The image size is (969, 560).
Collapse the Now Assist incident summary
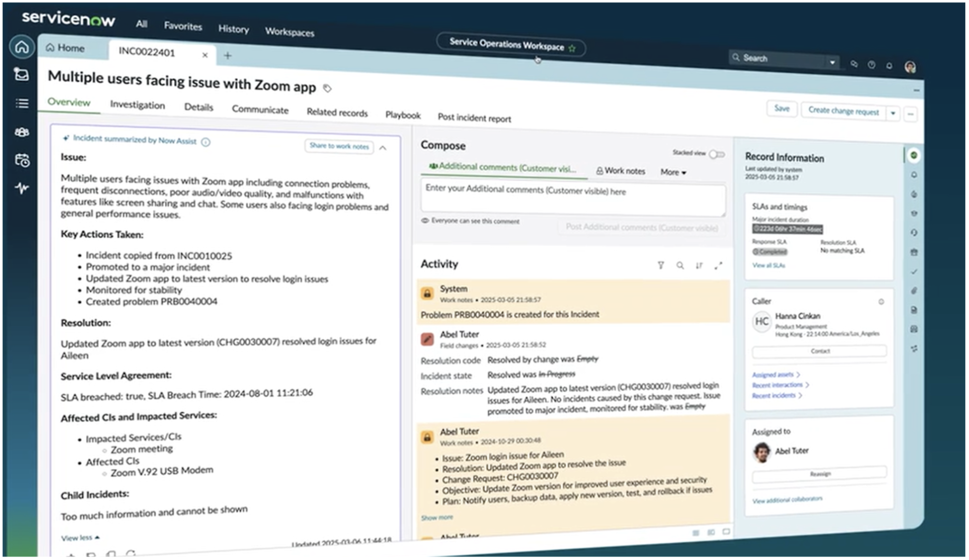tap(383, 148)
